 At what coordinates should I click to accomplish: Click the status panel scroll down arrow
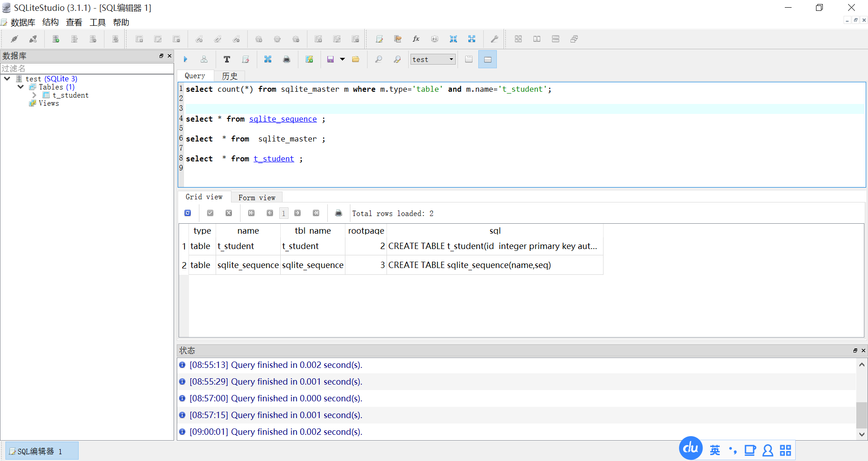862,434
